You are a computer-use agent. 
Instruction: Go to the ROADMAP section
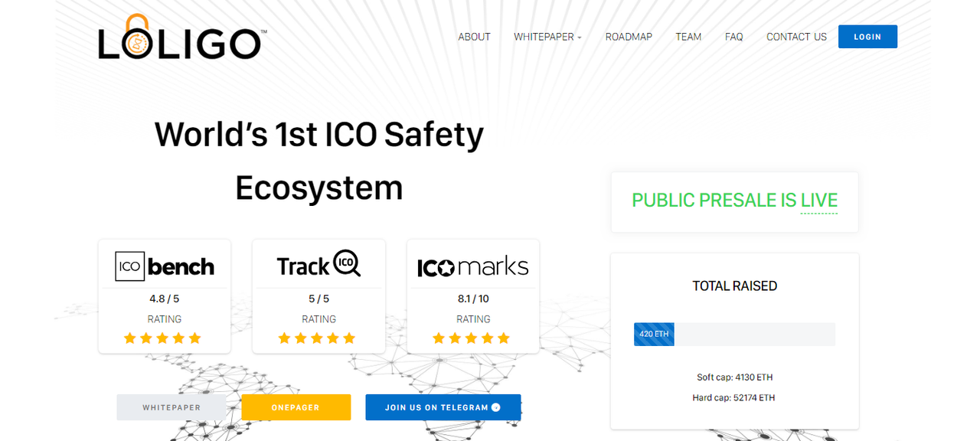click(629, 37)
